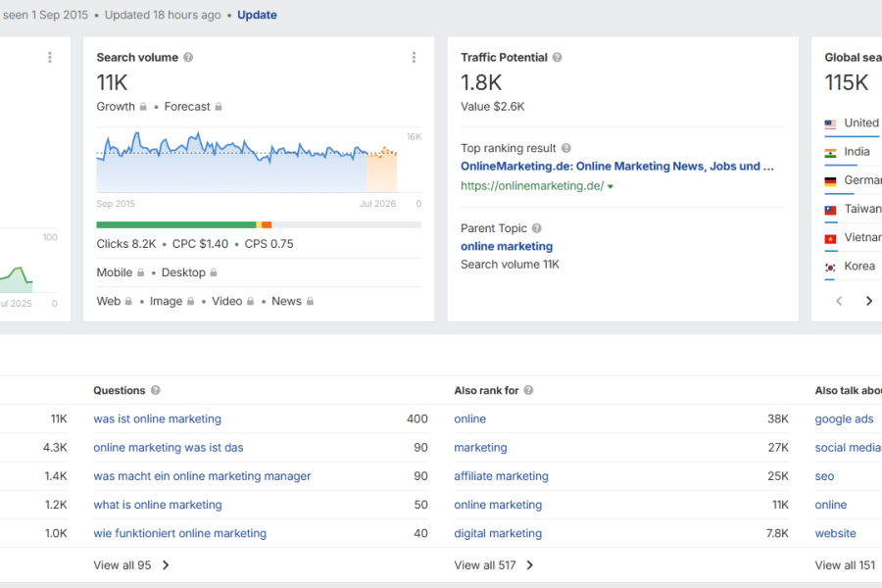The image size is (882, 588).
Task: Click View all 151 also talk about
Action: tap(845, 564)
